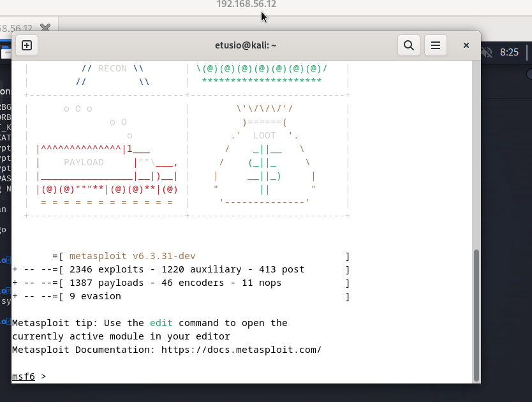
Task: Click the '1220 auxiliary' count text
Action: coord(202,269)
